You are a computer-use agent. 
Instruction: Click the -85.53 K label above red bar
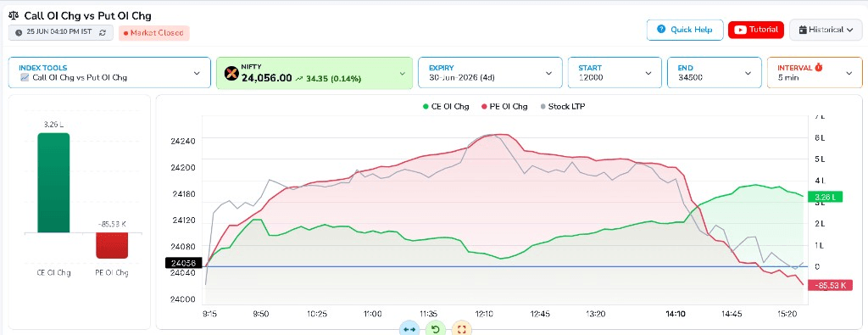click(112, 224)
